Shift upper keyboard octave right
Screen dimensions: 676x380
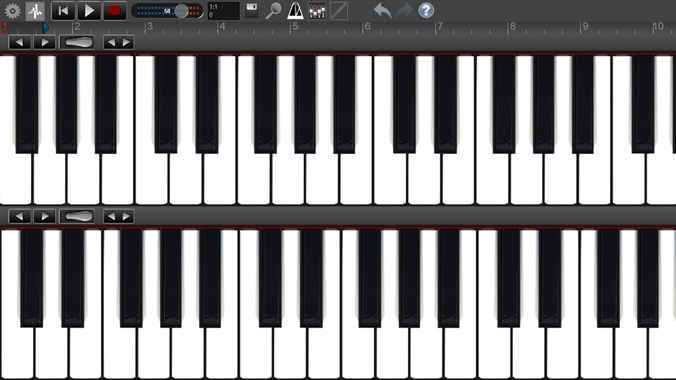coord(44,42)
